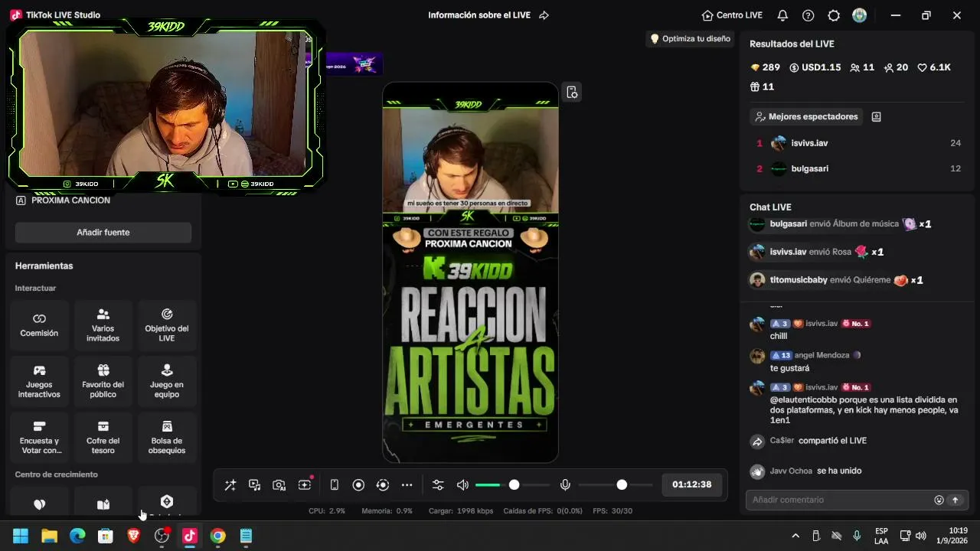
Task: Click the Optimiza tu diseño tip
Action: tap(690, 39)
